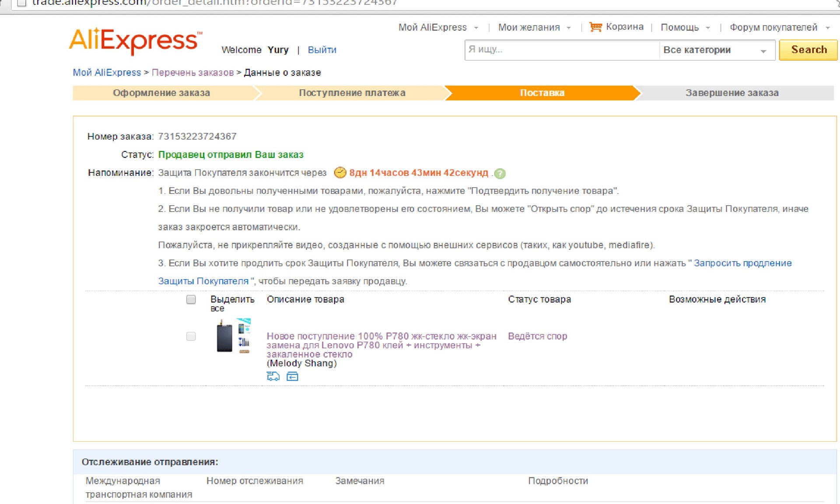Click the Возможные действия column header
This screenshot has height=504, width=840.
(x=717, y=300)
